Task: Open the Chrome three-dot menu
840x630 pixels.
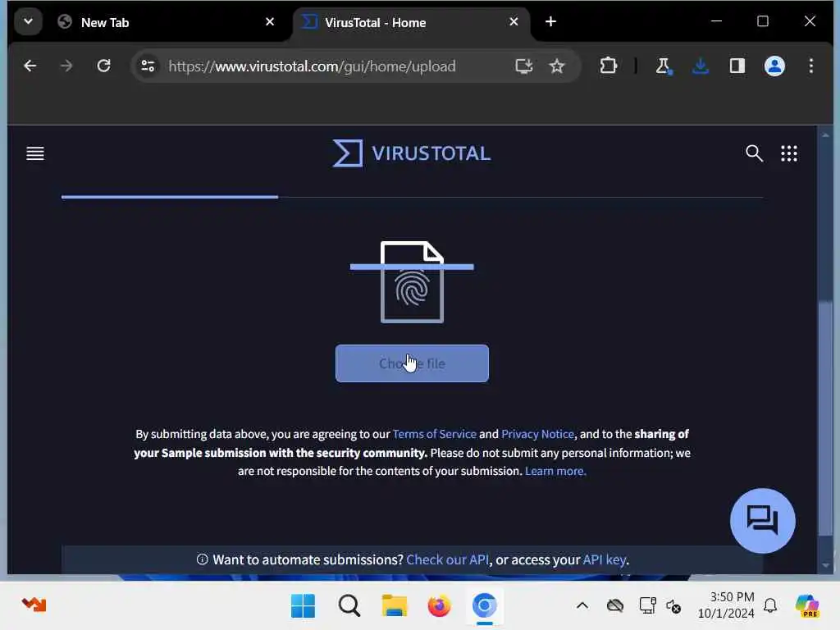Action: pyautogui.click(x=810, y=66)
